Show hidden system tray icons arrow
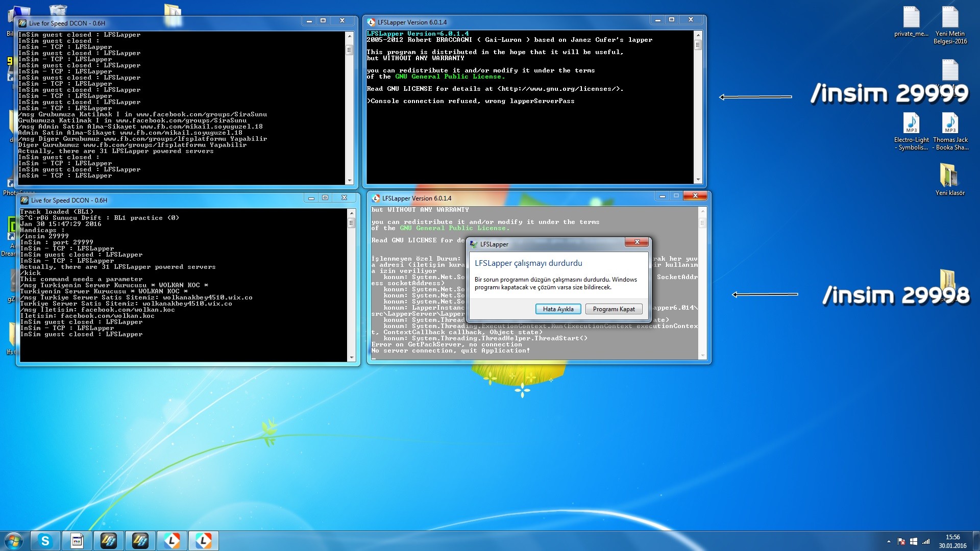 tap(889, 541)
